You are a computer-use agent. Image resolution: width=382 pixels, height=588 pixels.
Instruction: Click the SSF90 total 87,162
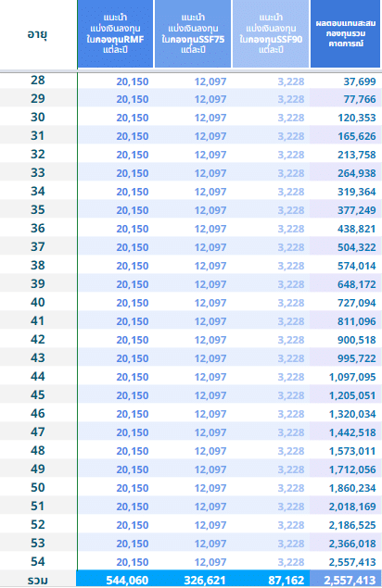coord(286,581)
